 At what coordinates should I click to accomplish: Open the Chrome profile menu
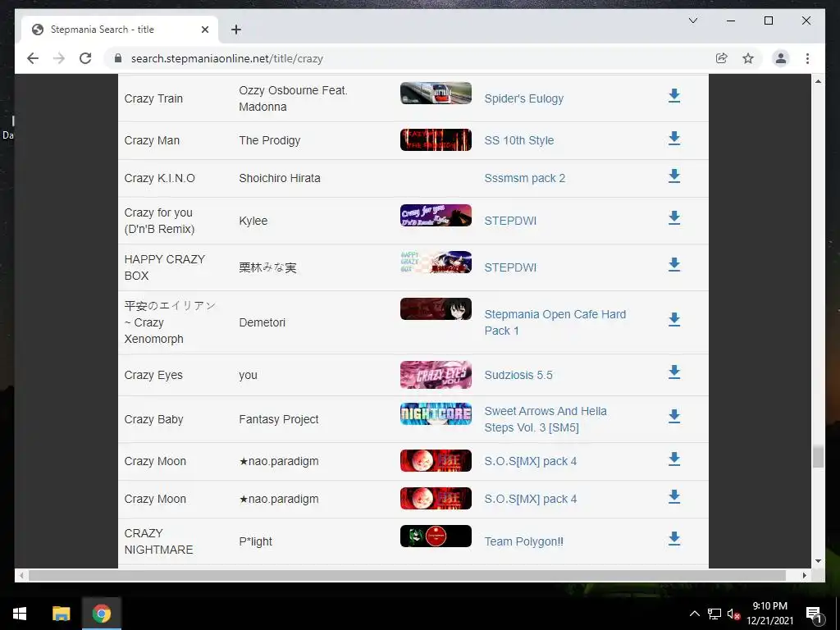pyautogui.click(x=781, y=58)
